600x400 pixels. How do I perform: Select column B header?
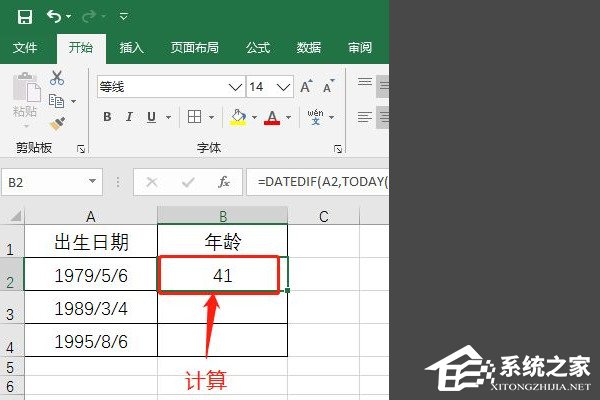pyautogui.click(x=222, y=216)
